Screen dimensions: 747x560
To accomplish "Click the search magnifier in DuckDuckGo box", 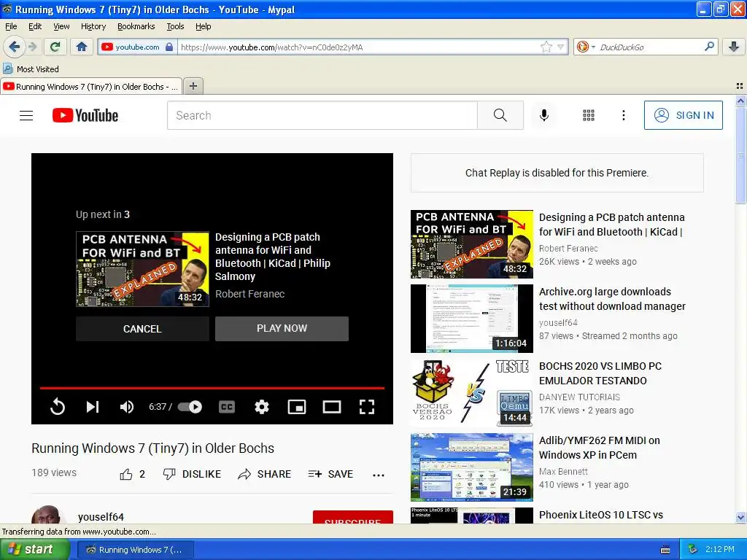I will 709,47.
